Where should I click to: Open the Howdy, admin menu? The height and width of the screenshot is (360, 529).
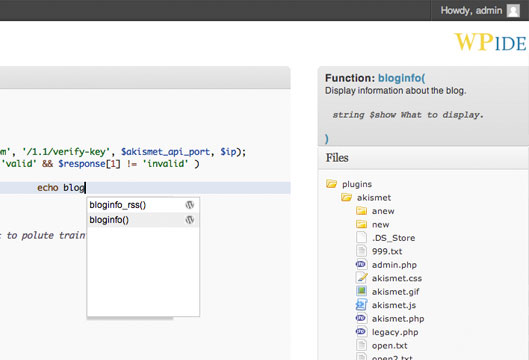pyautogui.click(x=480, y=10)
